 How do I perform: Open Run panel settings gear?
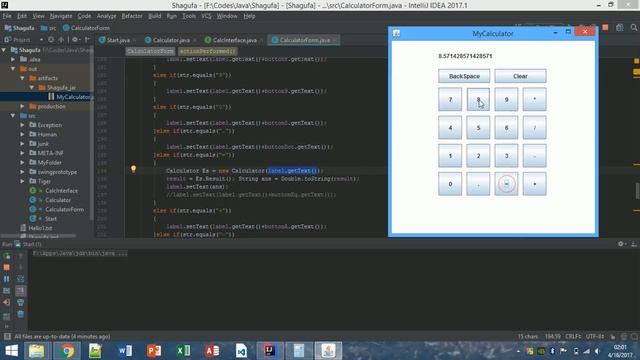coord(621,244)
